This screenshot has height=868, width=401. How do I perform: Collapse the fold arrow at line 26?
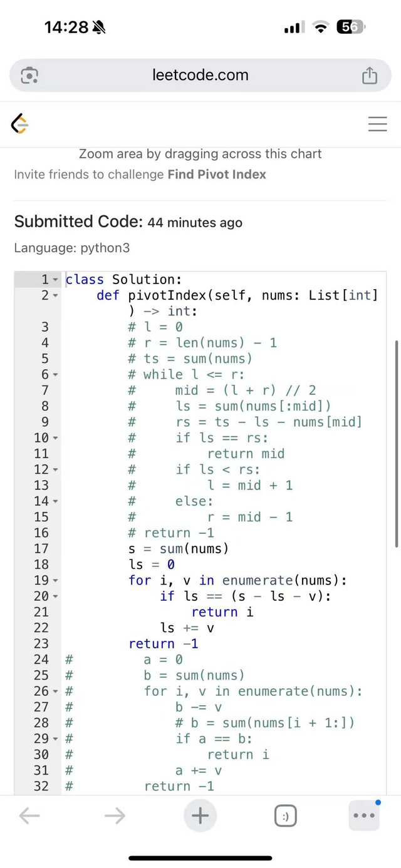tap(55, 692)
